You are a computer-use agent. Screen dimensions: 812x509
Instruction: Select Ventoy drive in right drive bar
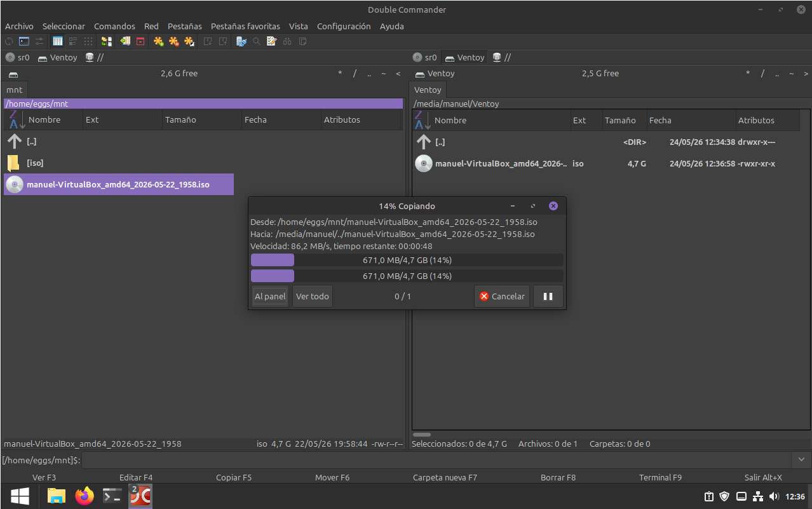tap(465, 57)
